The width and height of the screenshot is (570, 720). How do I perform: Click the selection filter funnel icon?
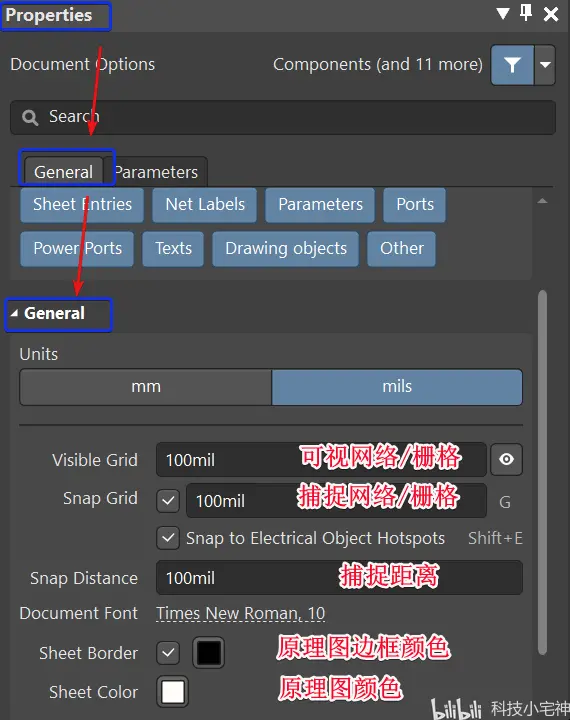coord(512,65)
